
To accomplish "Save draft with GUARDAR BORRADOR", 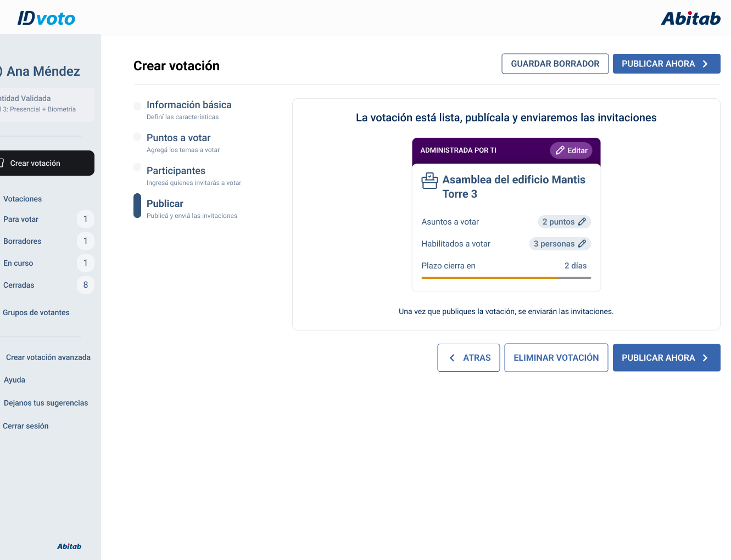I will click(555, 64).
